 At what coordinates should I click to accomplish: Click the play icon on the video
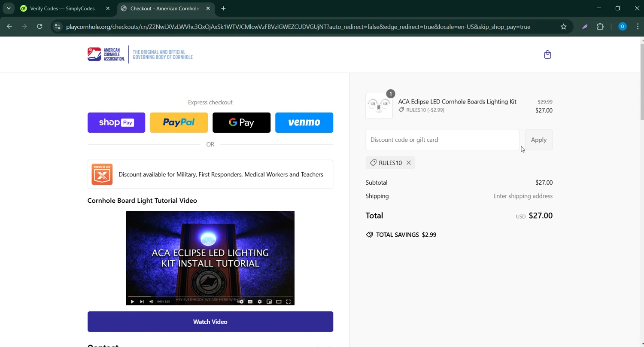(x=132, y=301)
